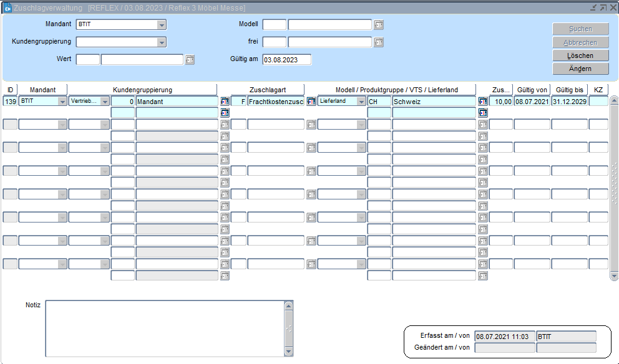Viewport: 619px width, 364px height.
Task: Click into the Gültig am date field
Action: (x=286, y=60)
